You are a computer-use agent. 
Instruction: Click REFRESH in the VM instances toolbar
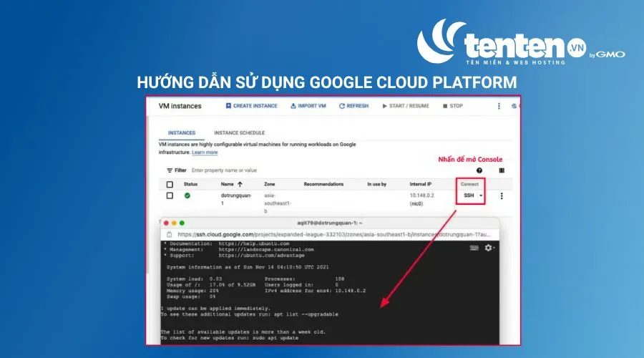click(353, 106)
